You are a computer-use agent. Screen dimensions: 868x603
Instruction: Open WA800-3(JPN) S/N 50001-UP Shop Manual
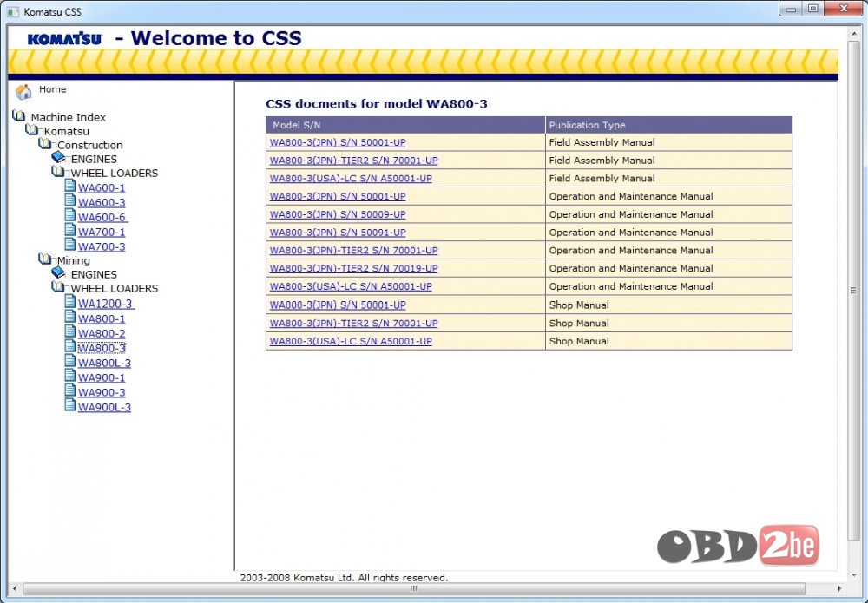[x=338, y=305]
